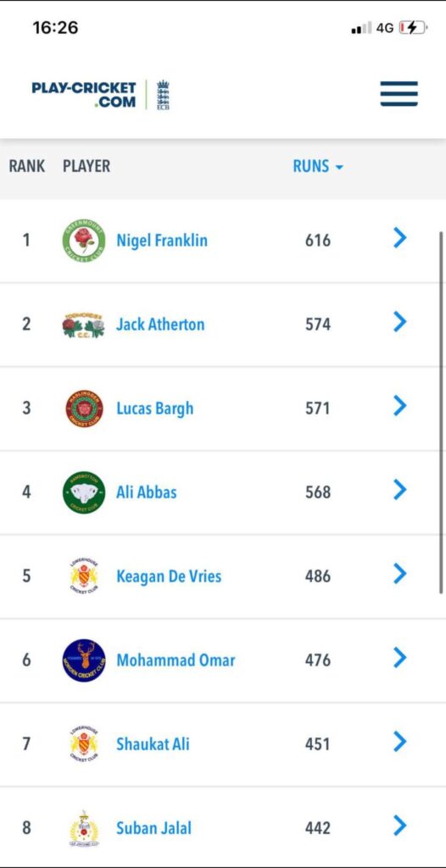Expand Nigel Franklin's row chevron
The image size is (446, 868).
coord(400,238)
